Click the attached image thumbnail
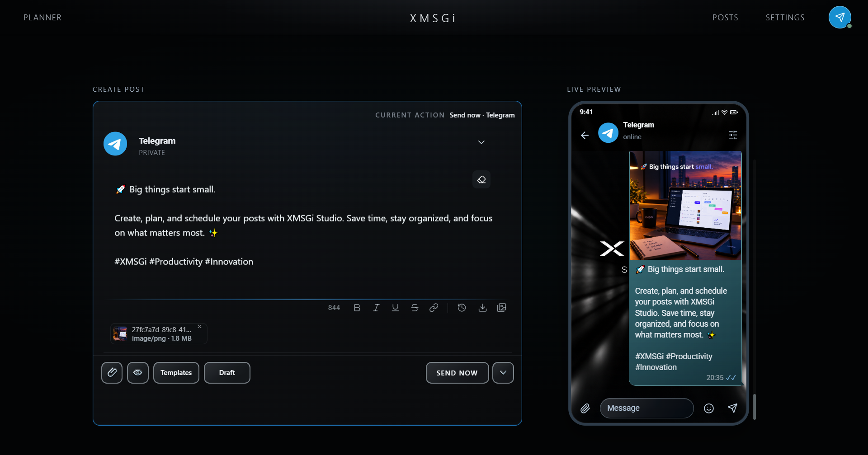 [x=120, y=334]
